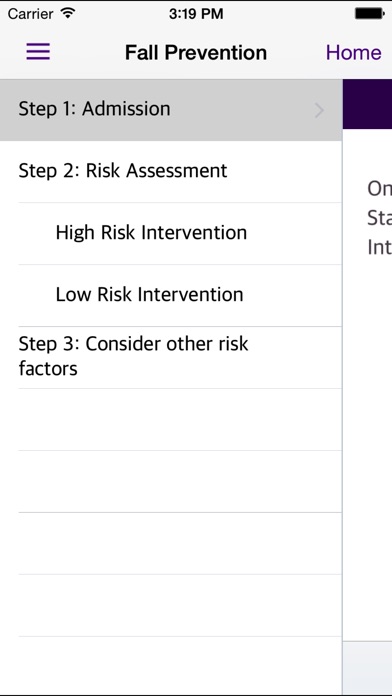This screenshot has width=392, height=696.
Task: Tap the Home button
Action: click(x=353, y=52)
